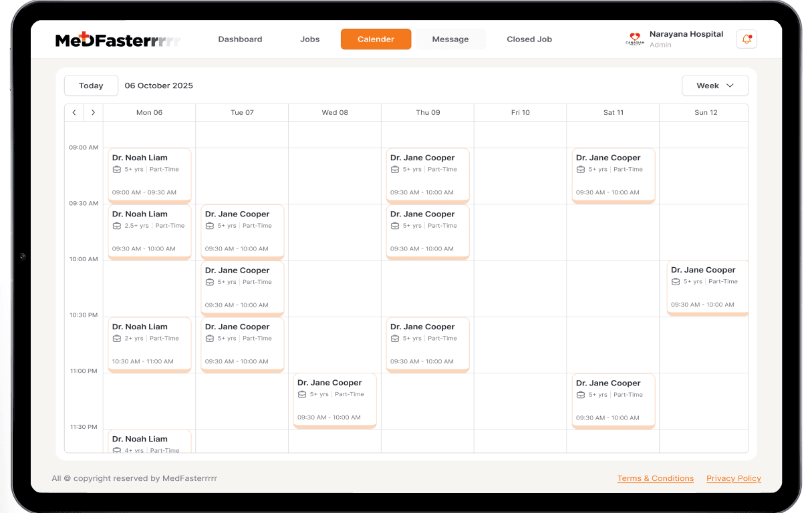Open the Week view dropdown
The width and height of the screenshot is (812, 513).
tap(715, 85)
